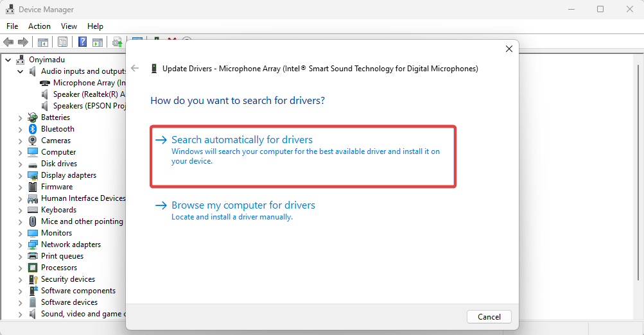Viewport: 644px width, 335px height.
Task: Expand the Batteries node chevron
Action: pyautogui.click(x=20, y=118)
